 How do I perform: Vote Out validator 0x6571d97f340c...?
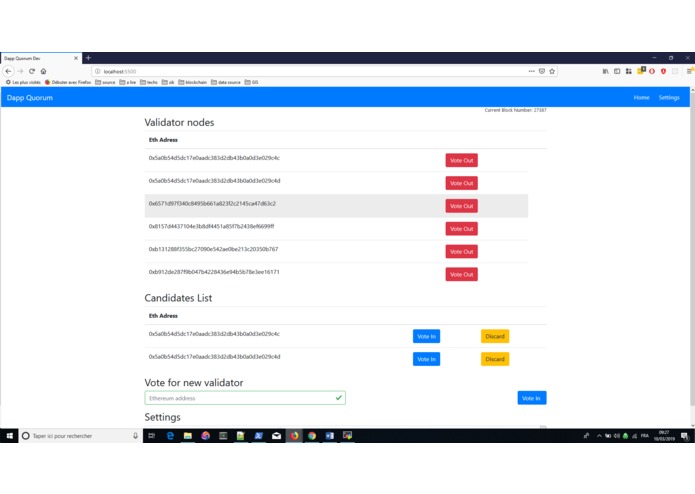point(461,206)
